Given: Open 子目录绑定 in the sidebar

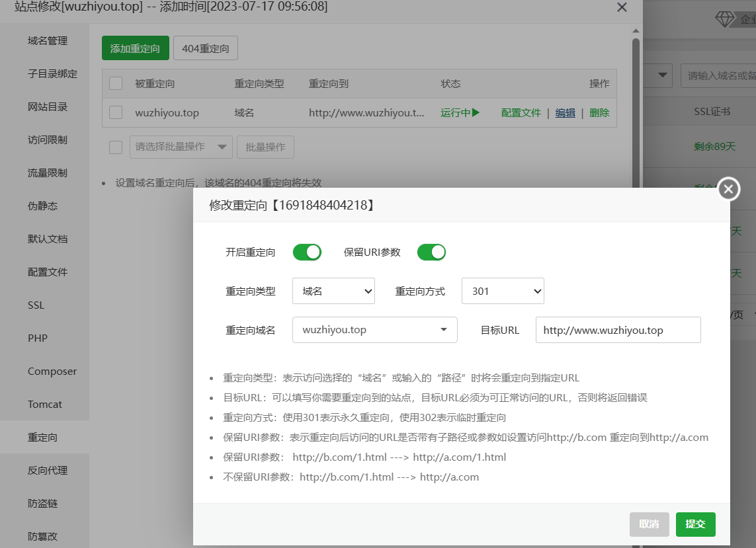Looking at the screenshot, I should click(x=52, y=74).
